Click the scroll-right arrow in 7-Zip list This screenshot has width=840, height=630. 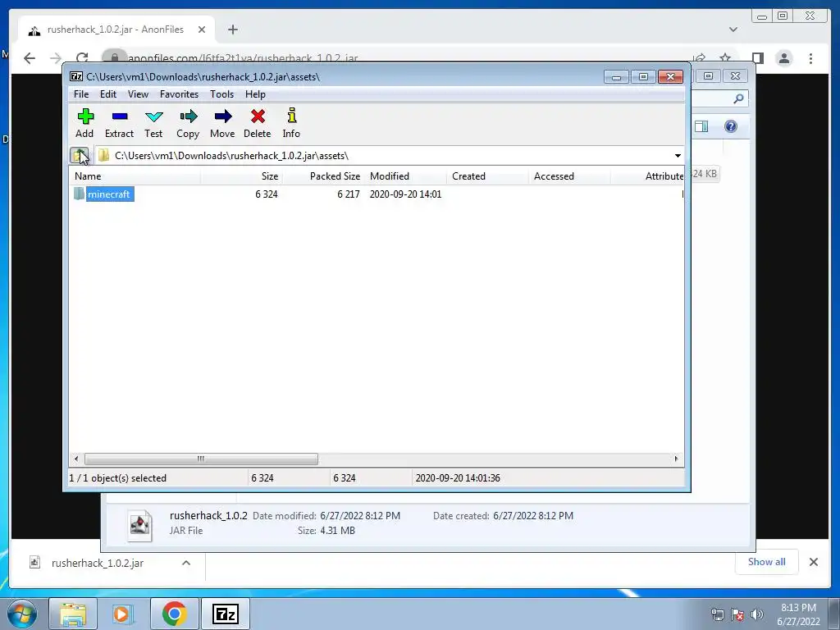[x=676, y=459]
